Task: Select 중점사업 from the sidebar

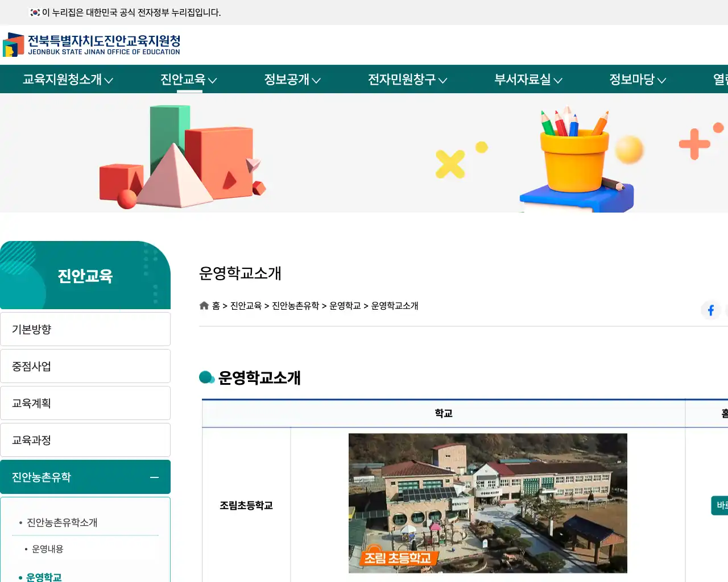Action: tap(85, 365)
